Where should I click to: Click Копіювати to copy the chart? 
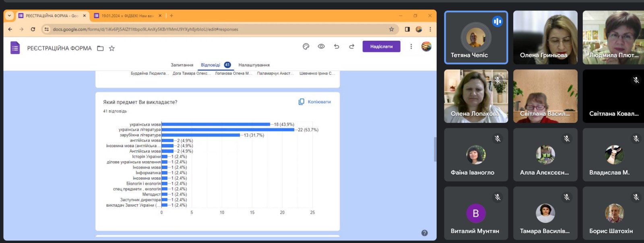point(315,102)
